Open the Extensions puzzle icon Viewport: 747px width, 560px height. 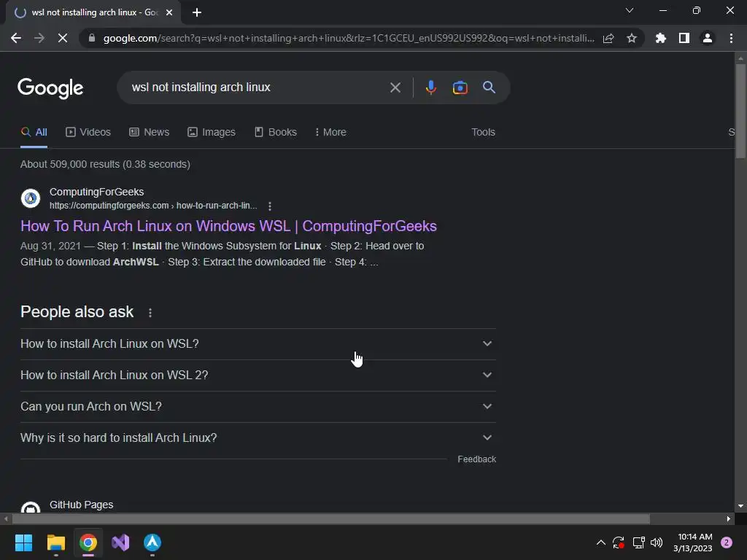[x=661, y=38]
